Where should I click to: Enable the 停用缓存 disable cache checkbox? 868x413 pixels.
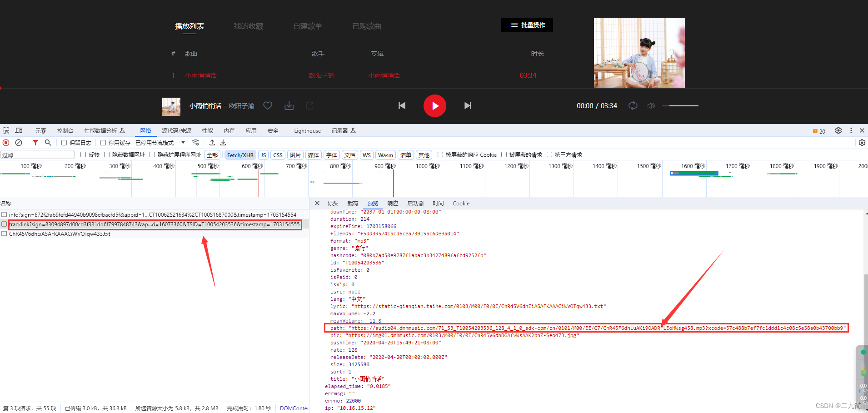pyautogui.click(x=103, y=143)
